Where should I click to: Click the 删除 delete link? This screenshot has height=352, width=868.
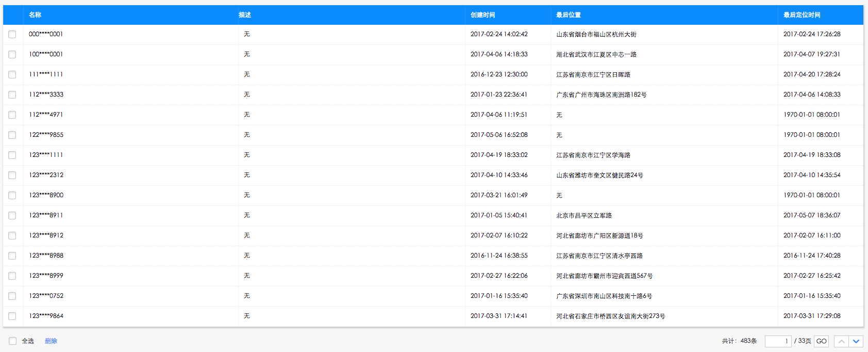click(x=51, y=341)
